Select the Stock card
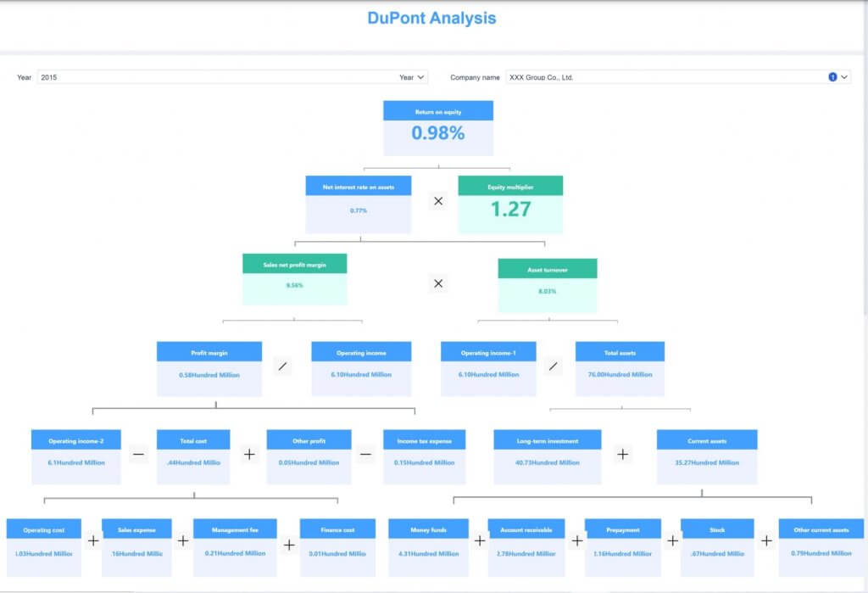The image size is (868, 593). [x=717, y=547]
